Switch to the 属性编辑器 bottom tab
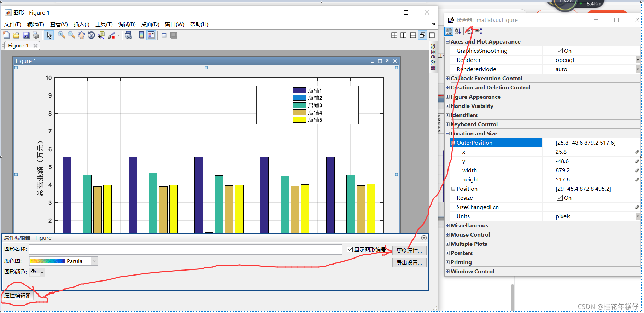This screenshot has width=644, height=313. [x=18, y=295]
